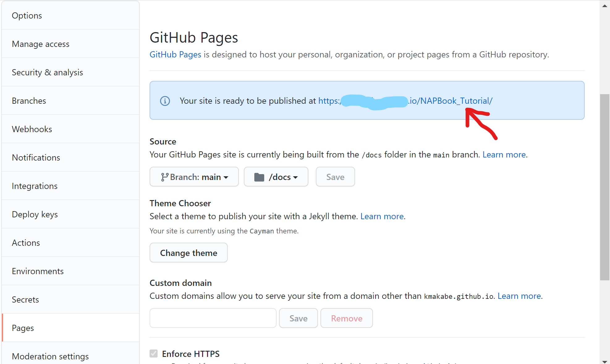Open Moderation settings

pos(50,356)
